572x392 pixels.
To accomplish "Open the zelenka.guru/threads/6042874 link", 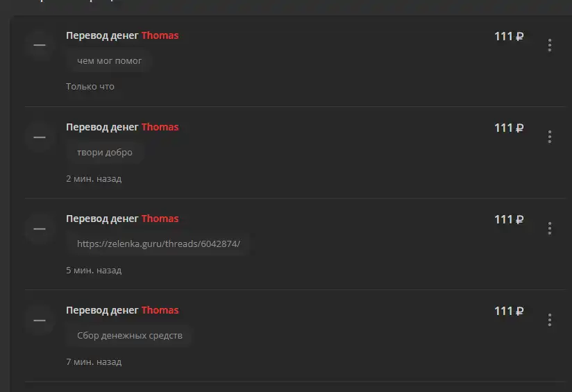I will (158, 244).
